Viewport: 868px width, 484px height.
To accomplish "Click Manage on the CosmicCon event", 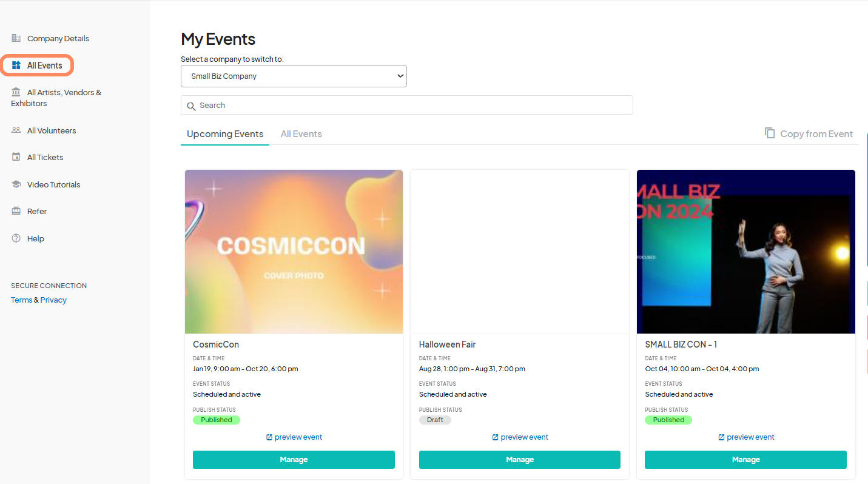I will pyautogui.click(x=294, y=459).
